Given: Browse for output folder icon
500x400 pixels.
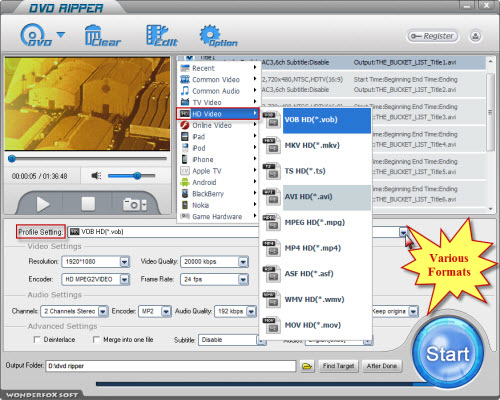Looking at the screenshot, I should tap(307, 366).
